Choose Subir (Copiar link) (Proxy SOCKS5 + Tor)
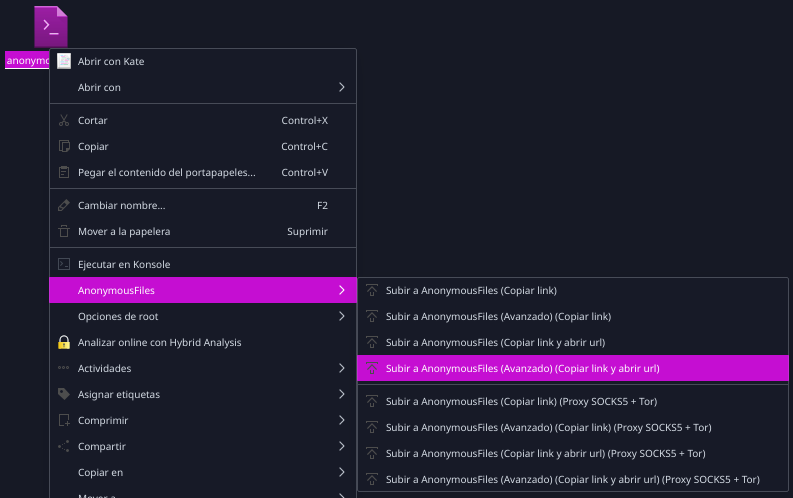Screen dimensions: 793x498 click(572, 401)
